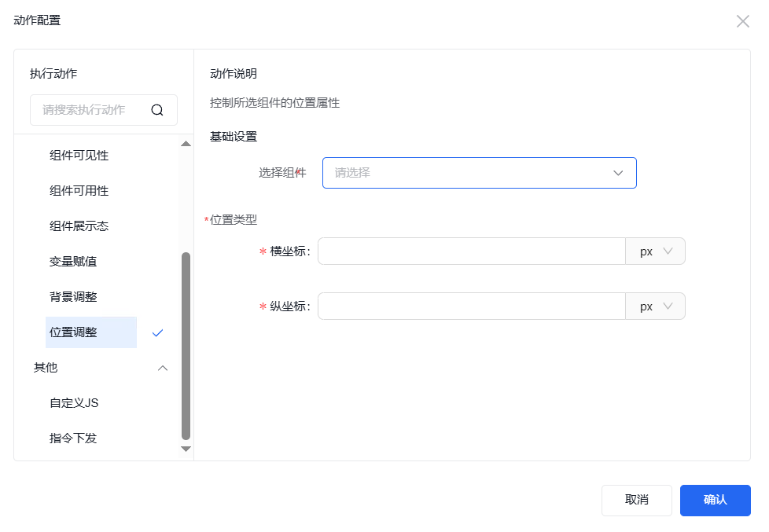Click the search magnifier icon
769x532 pixels.
point(157,110)
